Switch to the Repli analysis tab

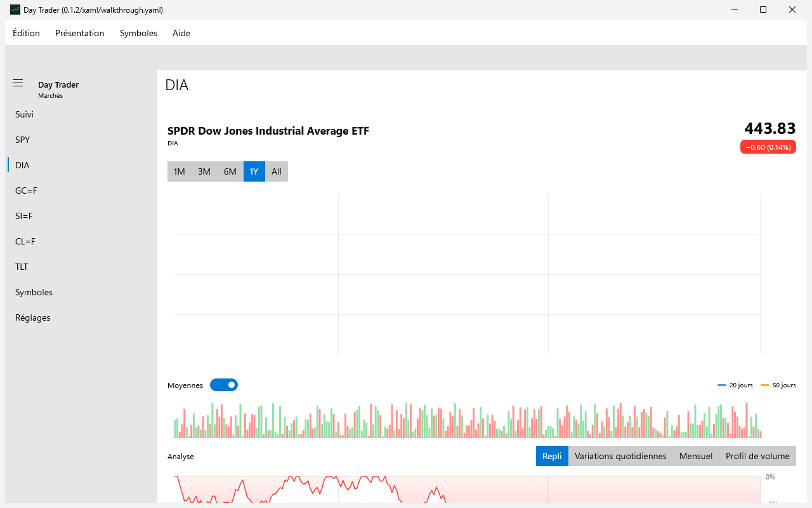tap(552, 456)
